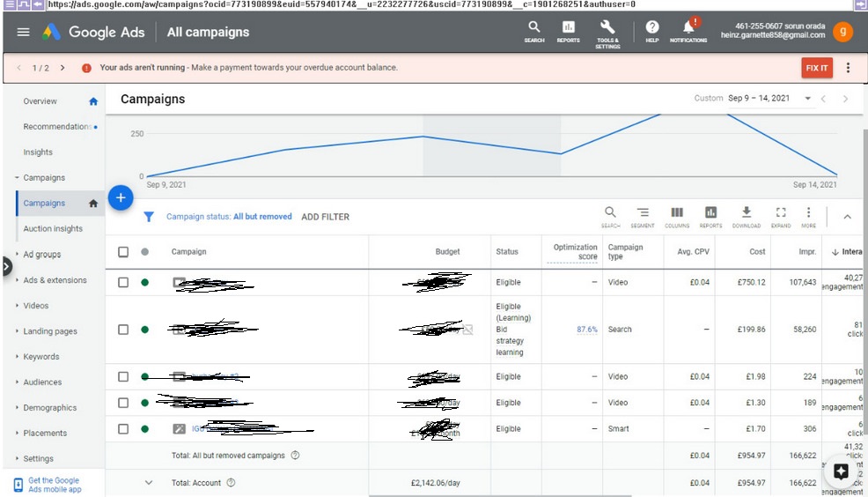Click Campaign status: All but removed filter

point(229,217)
